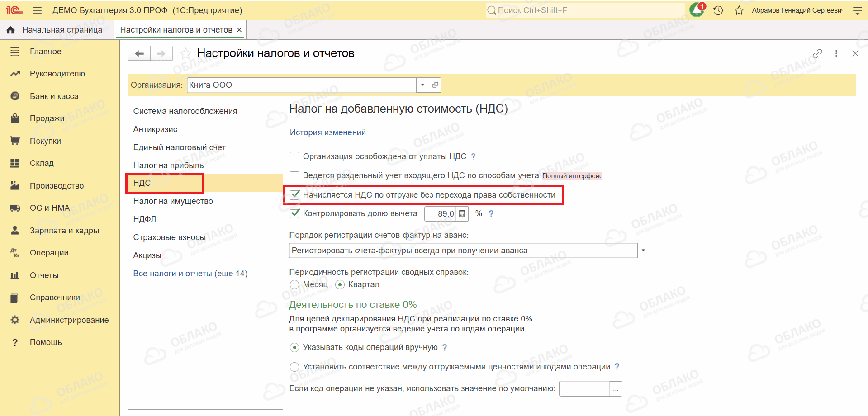Open the history clock icon
Viewport: 868px width, 416px height.
click(x=718, y=10)
